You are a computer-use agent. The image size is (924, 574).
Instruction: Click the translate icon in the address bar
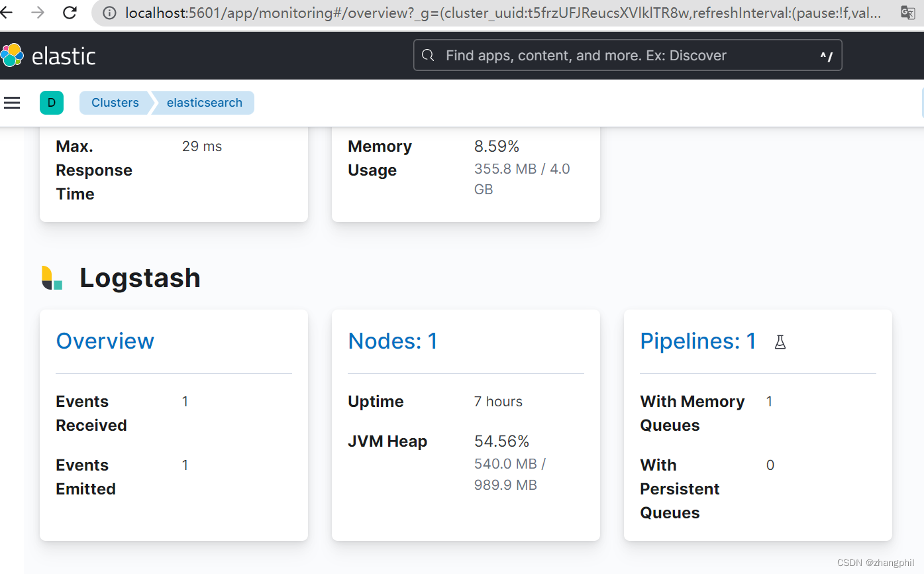pyautogui.click(x=909, y=12)
